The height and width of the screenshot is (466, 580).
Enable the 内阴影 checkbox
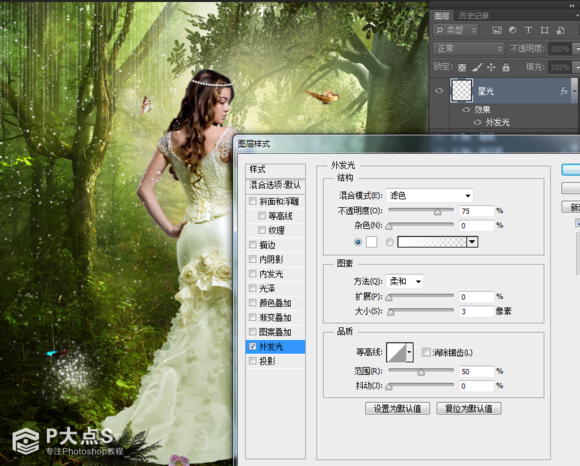click(253, 259)
